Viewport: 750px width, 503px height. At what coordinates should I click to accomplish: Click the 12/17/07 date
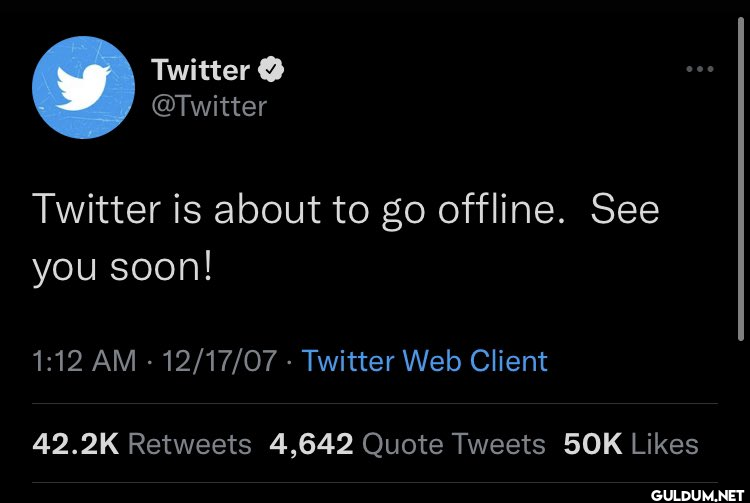(x=220, y=361)
